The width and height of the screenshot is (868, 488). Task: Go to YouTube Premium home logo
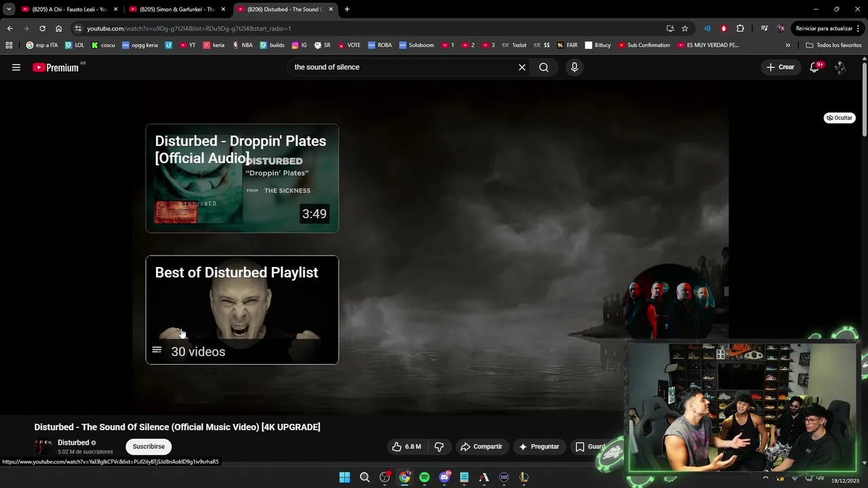point(56,67)
